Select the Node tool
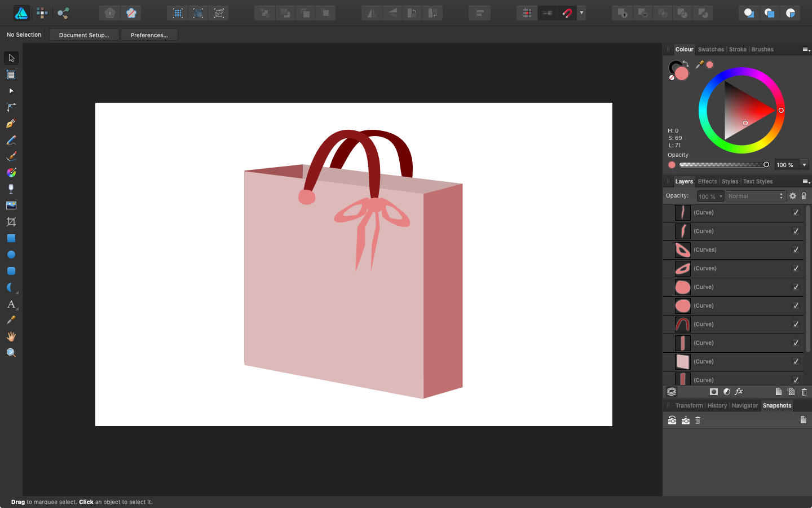This screenshot has height=508, width=812. [11, 91]
